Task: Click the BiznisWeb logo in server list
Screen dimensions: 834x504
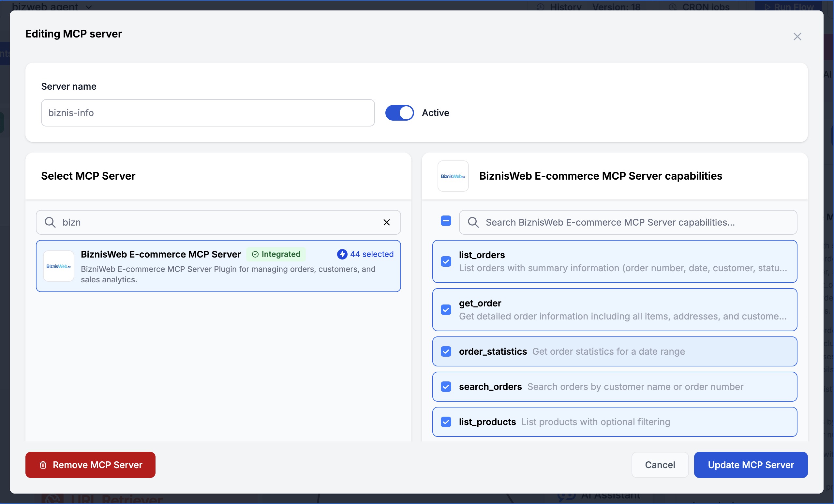Action: pyautogui.click(x=59, y=266)
